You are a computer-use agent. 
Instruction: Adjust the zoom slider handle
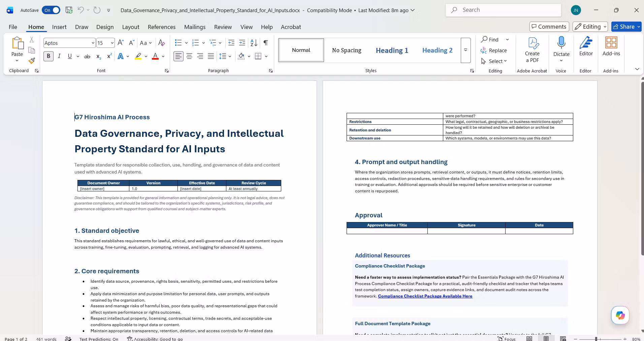[596, 339]
